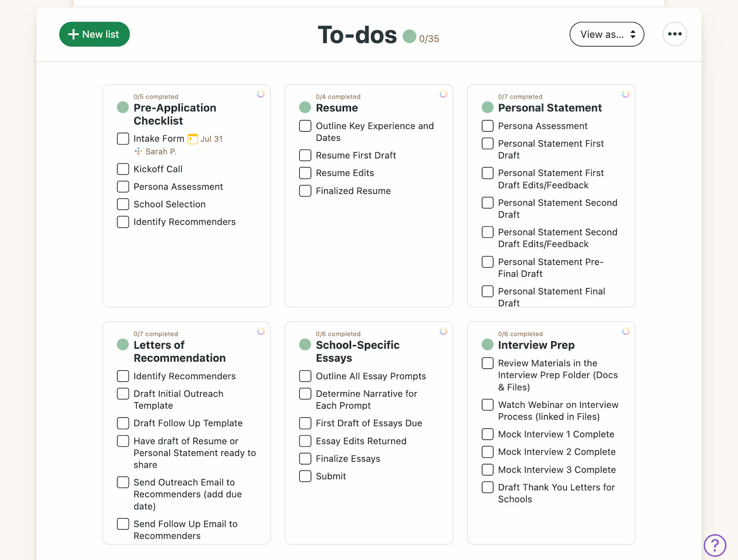Open the three-dot options menu
Screen dimensions: 738x560
click(x=674, y=34)
